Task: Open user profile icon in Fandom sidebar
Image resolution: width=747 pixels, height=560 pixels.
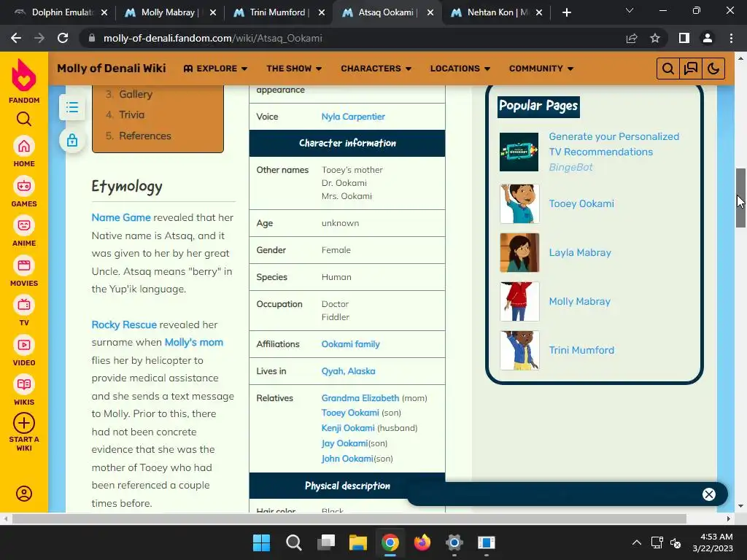Action: click(x=24, y=494)
